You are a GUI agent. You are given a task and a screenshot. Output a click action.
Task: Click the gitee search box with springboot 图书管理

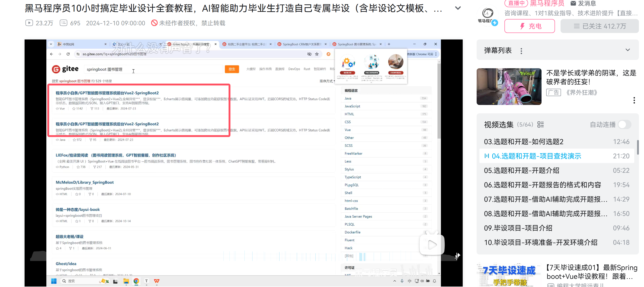(x=153, y=69)
